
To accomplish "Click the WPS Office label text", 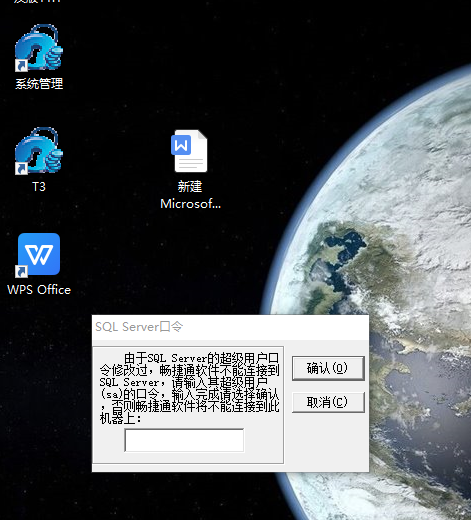I will [39, 290].
